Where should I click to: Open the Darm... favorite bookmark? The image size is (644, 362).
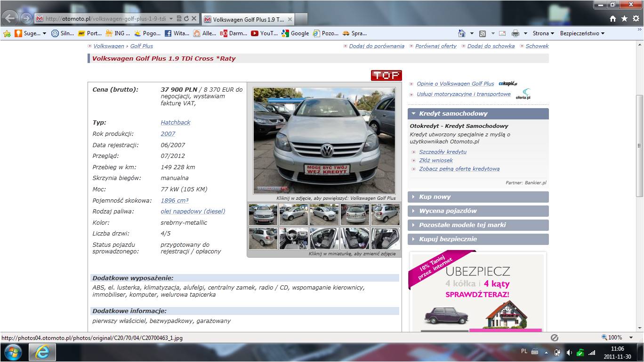234,33
